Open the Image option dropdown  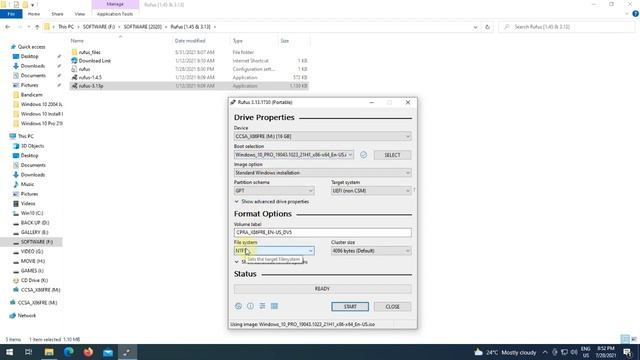[x=322, y=173]
